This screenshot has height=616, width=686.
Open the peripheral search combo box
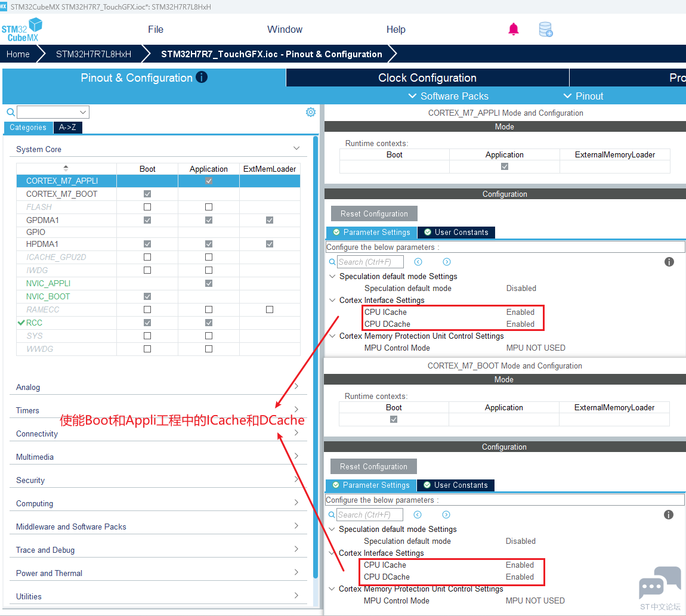tap(53, 113)
